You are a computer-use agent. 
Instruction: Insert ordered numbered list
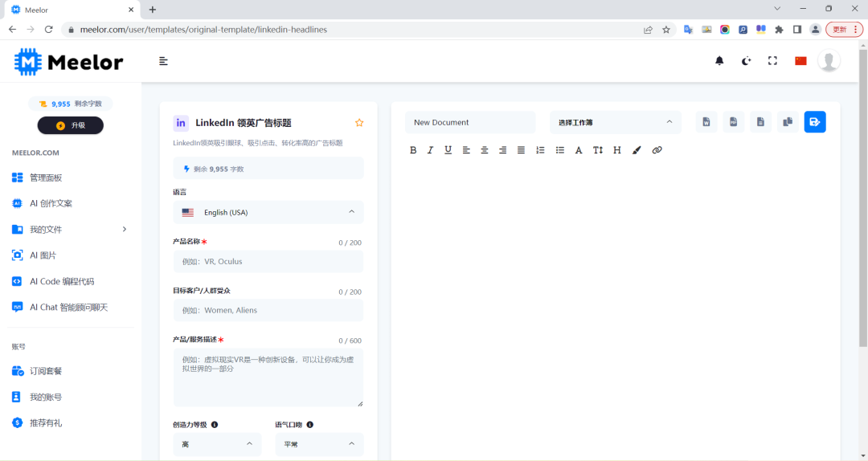pos(540,150)
